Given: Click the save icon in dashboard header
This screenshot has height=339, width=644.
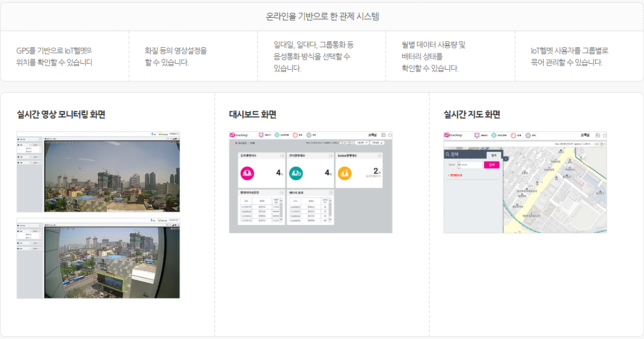Looking at the screenshot, I should pos(383,136).
